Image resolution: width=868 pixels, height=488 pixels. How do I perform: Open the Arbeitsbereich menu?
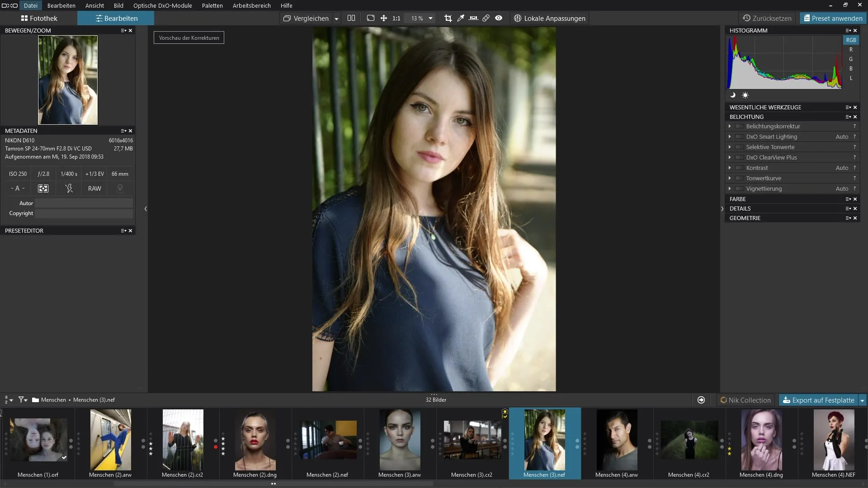pyautogui.click(x=251, y=5)
